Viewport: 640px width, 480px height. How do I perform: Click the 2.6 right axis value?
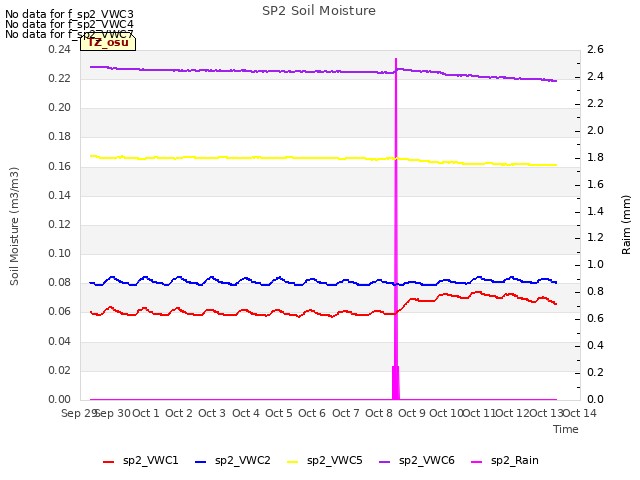595,49
